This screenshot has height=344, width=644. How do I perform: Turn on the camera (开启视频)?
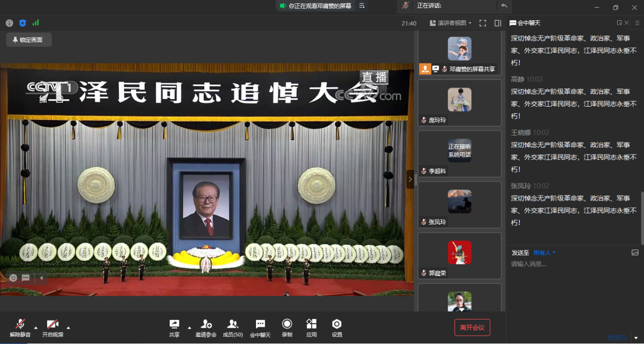point(52,328)
